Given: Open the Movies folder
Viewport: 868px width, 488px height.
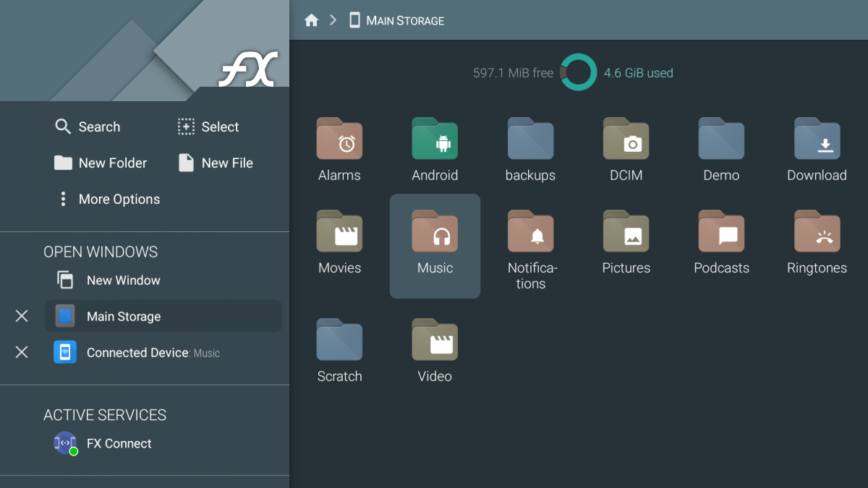Looking at the screenshot, I should (339, 231).
